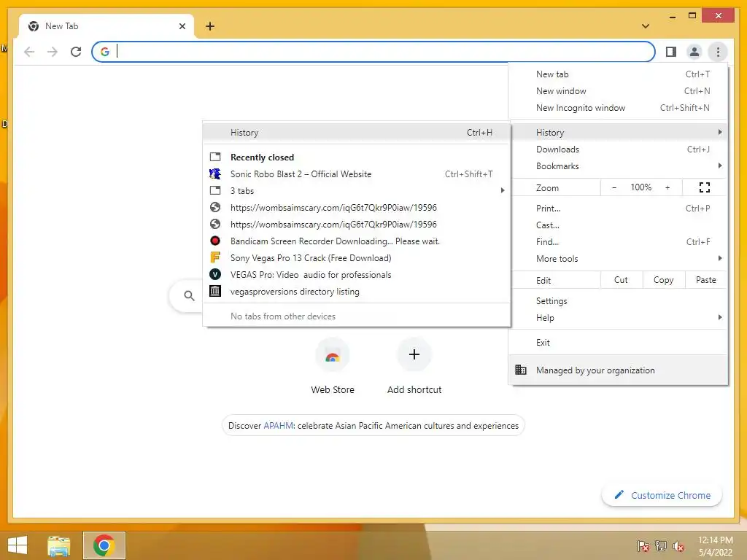Click the Copy button

(x=664, y=280)
